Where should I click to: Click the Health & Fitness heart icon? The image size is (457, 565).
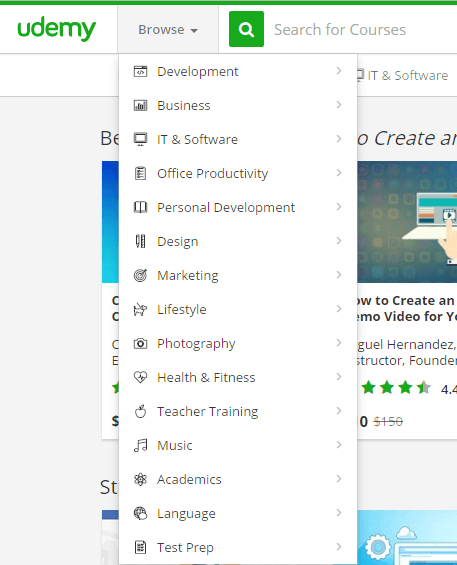141,377
